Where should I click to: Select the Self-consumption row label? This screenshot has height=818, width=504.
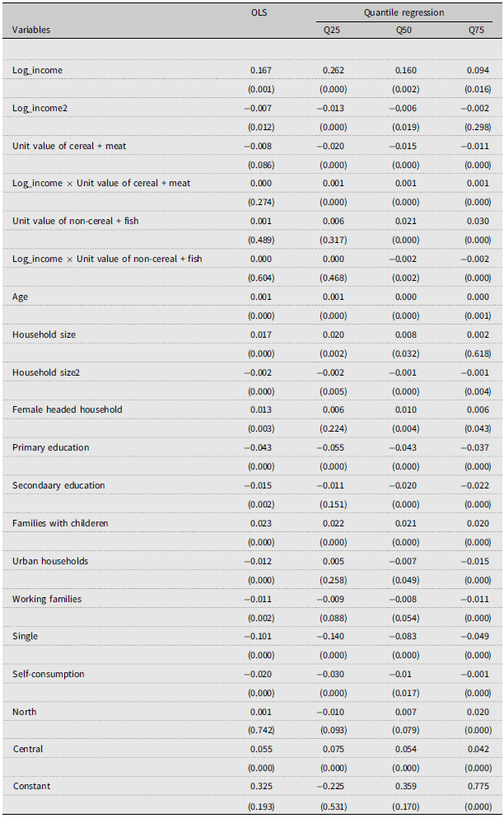(x=49, y=674)
